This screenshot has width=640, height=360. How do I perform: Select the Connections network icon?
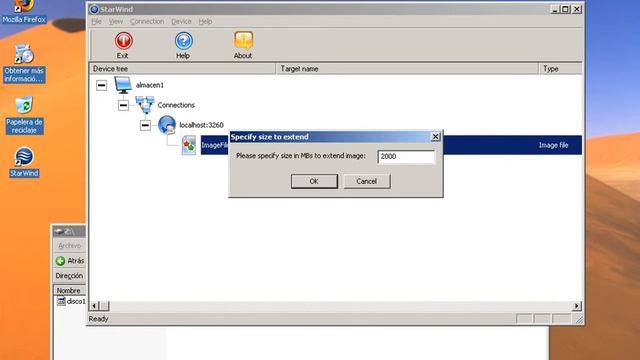(145, 105)
